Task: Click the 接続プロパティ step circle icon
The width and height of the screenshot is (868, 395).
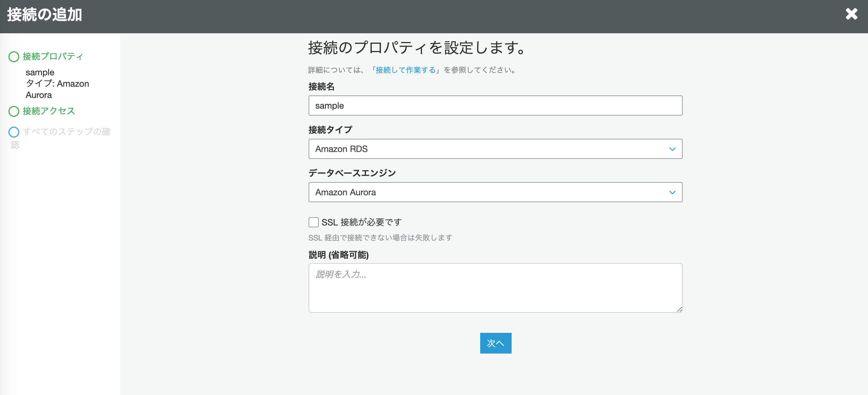Action: pyautogui.click(x=14, y=57)
